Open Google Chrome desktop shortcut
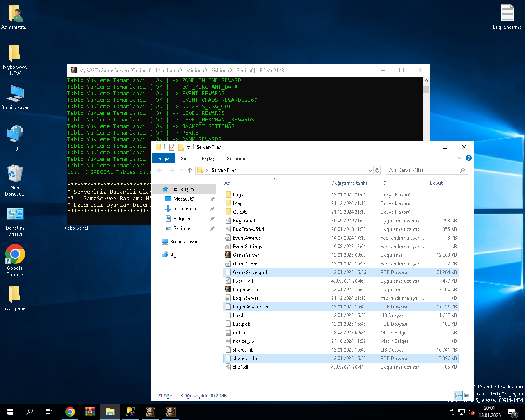525x420 pixels. pos(15,260)
